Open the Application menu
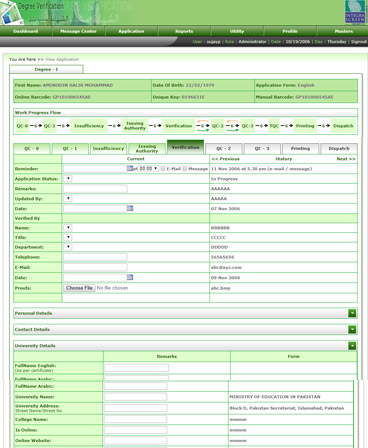368x448 pixels. (131, 31)
